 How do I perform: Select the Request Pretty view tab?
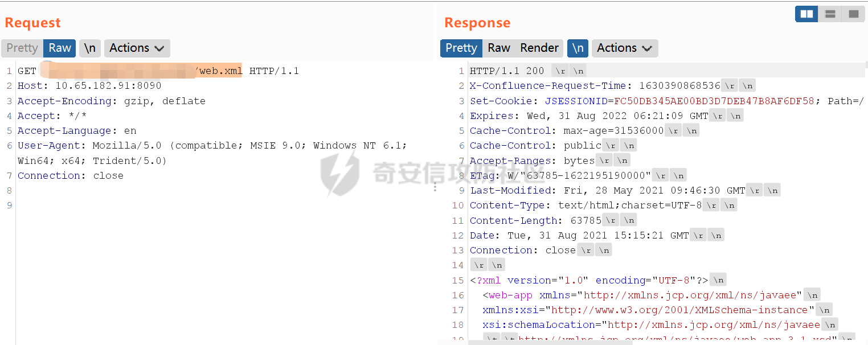pos(22,48)
